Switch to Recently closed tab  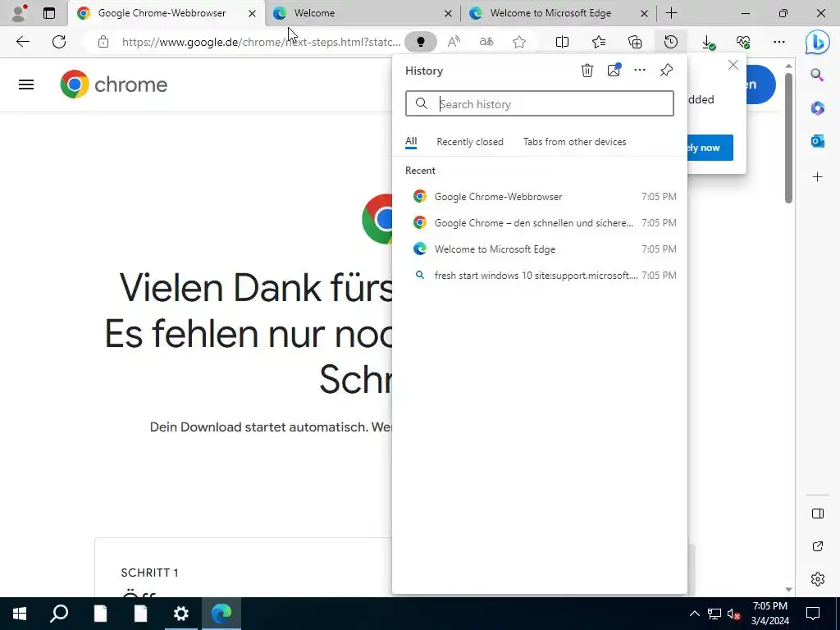pyautogui.click(x=470, y=142)
